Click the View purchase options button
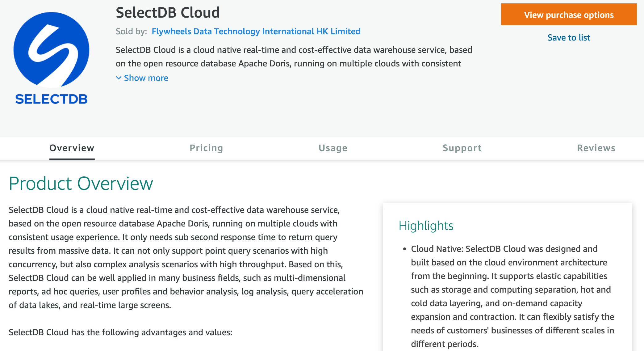This screenshot has height=351, width=644. coord(569,15)
